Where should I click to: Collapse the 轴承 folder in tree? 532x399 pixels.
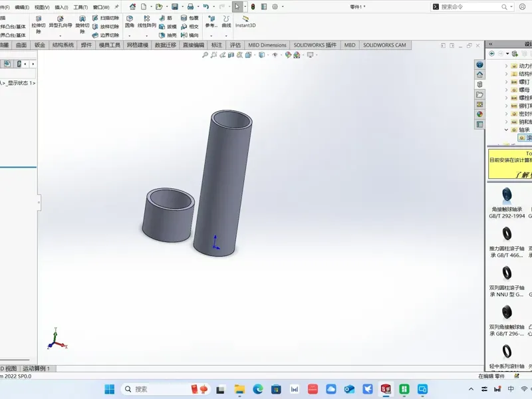pyautogui.click(x=506, y=130)
